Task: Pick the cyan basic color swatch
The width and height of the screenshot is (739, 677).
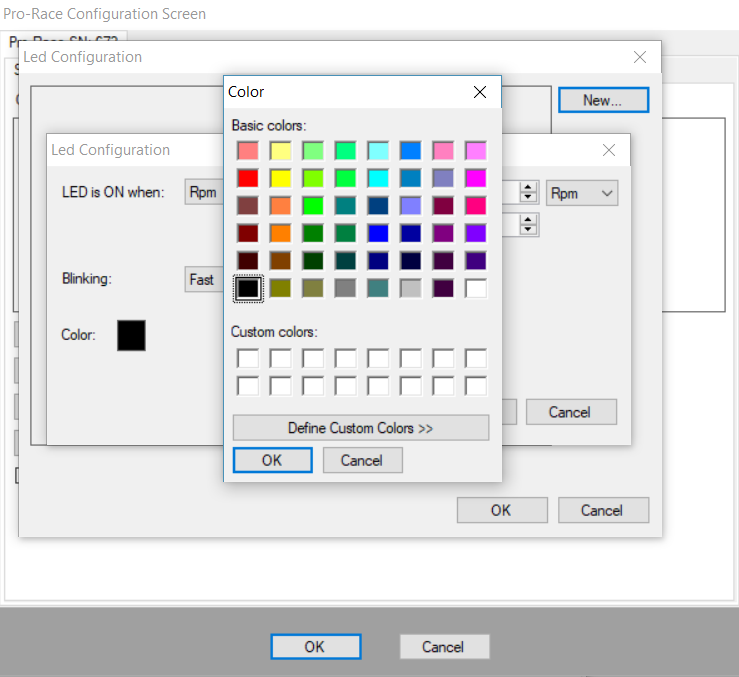Action: click(x=378, y=178)
